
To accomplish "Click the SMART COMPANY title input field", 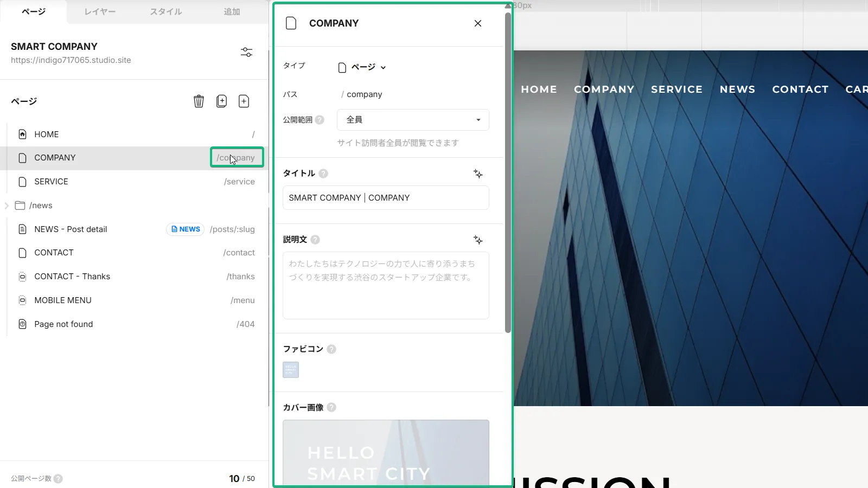I will click(x=385, y=197).
